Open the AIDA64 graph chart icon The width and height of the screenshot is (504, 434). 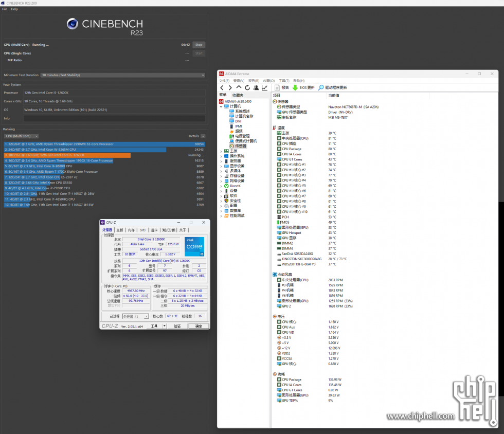pos(264,88)
